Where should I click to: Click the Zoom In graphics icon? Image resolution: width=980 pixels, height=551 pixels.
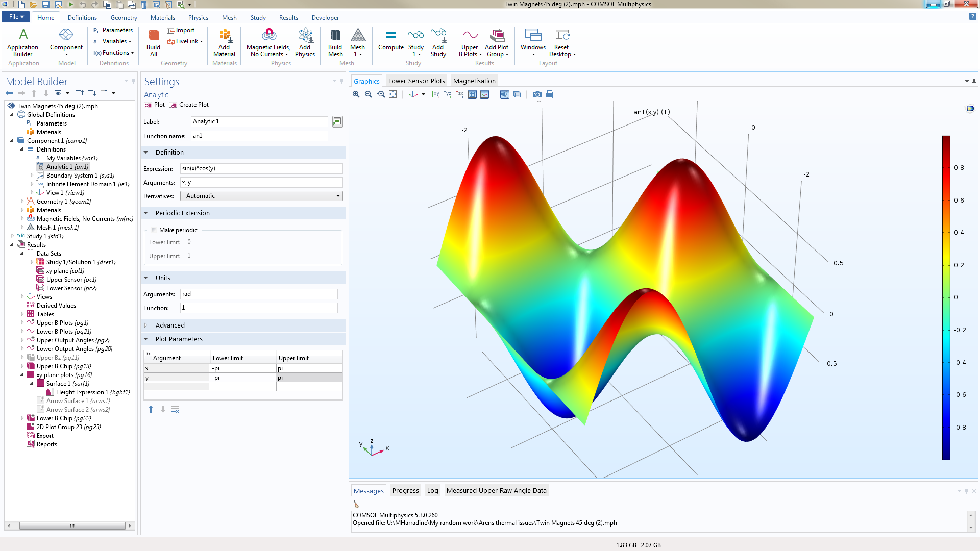pyautogui.click(x=356, y=94)
